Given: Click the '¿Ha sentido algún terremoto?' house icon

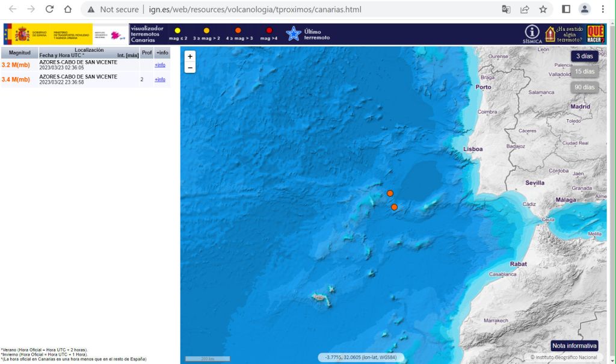Looking at the screenshot, I should click(x=550, y=34).
